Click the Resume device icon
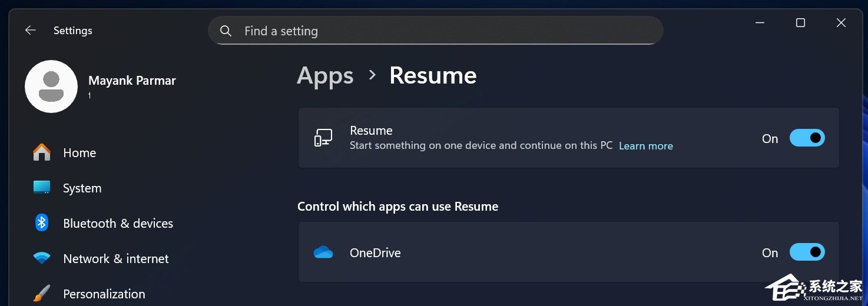Screen dimensions: 868x306 [x=323, y=138]
